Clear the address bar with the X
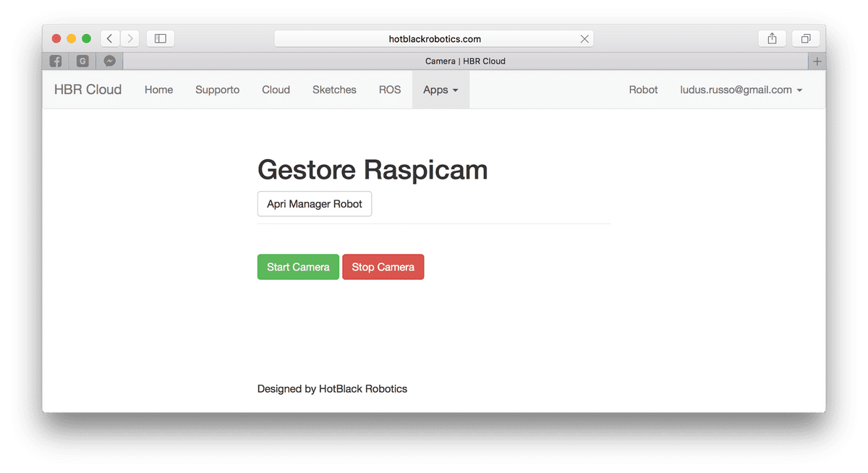 pyautogui.click(x=584, y=38)
